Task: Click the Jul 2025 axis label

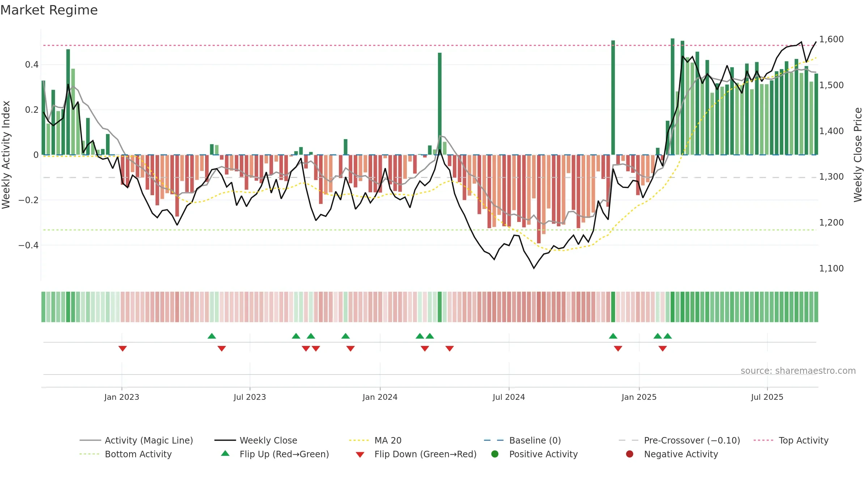Action: [767, 397]
